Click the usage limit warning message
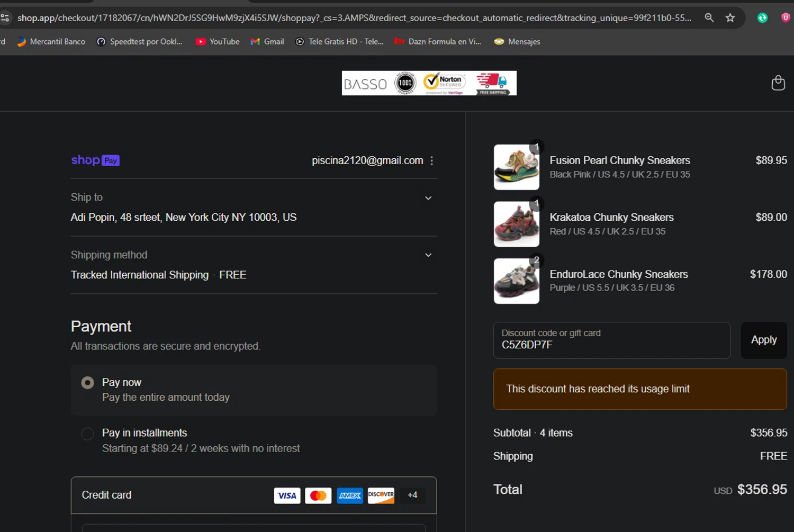The height and width of the screenshot is (532, 794). [x=640, y=389]
